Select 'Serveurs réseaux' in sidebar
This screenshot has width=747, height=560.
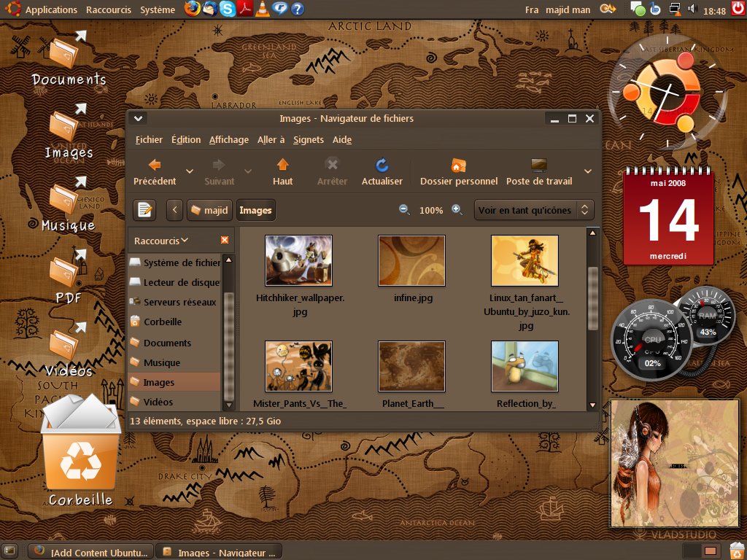(x=175, y=302)
